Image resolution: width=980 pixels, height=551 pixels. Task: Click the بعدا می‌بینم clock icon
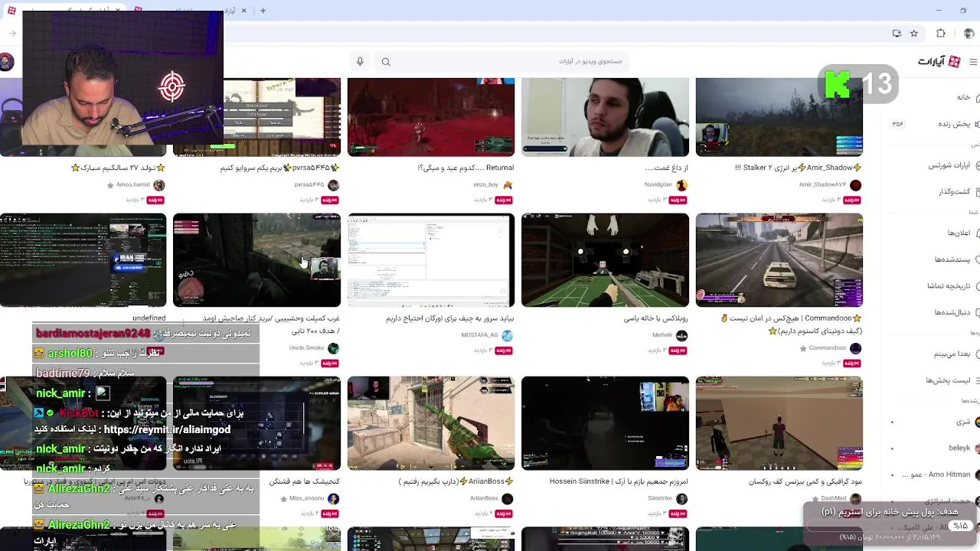pos(977,354)
